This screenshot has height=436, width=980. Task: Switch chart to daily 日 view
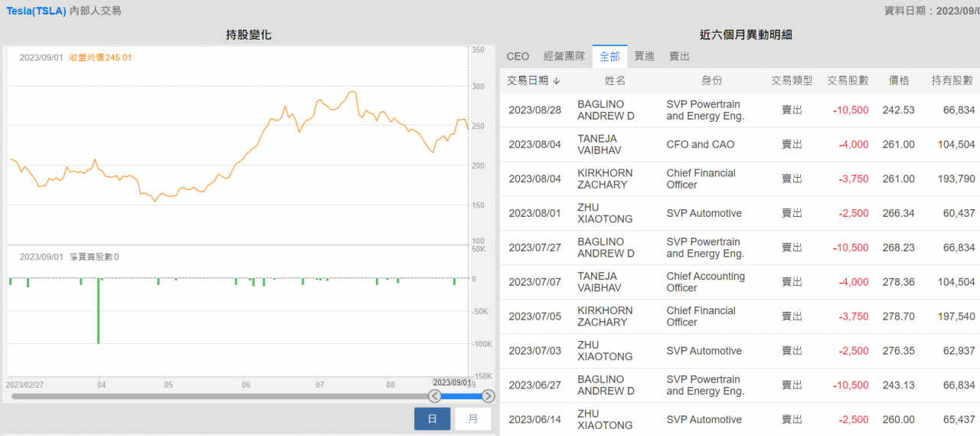pyautogui.click(x=432, y=419)
